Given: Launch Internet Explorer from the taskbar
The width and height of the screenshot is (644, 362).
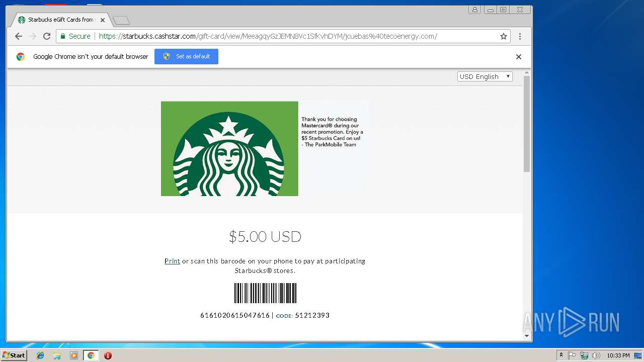Looking at the screenshot, I should [40, 355].
